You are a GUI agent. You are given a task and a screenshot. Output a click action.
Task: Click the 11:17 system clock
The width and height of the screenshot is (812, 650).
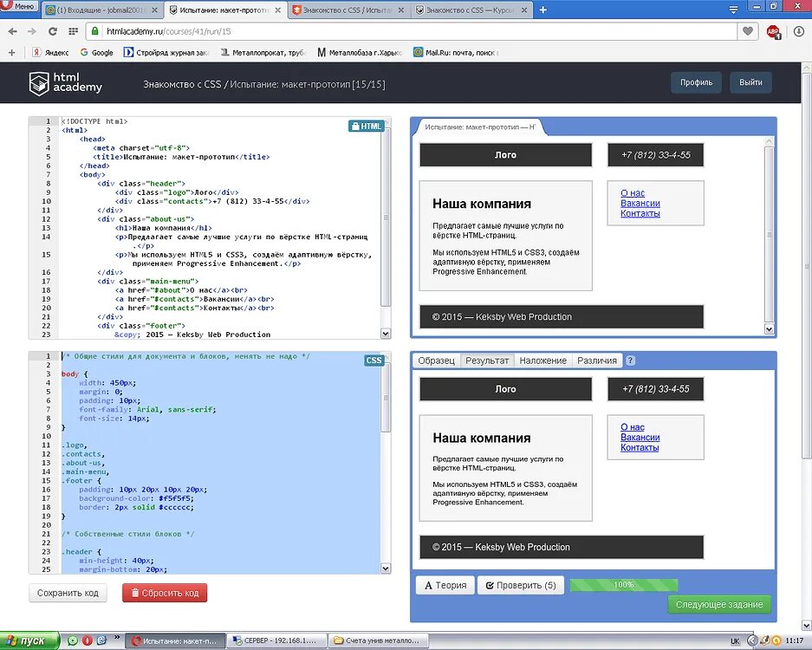click(795, 640)
